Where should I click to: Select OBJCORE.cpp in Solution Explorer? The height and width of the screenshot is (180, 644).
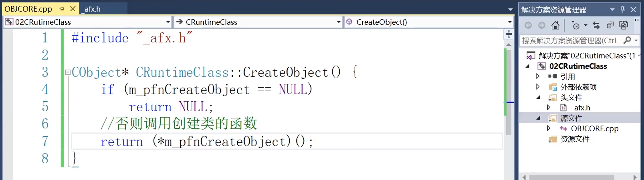[x=595, y=128]
